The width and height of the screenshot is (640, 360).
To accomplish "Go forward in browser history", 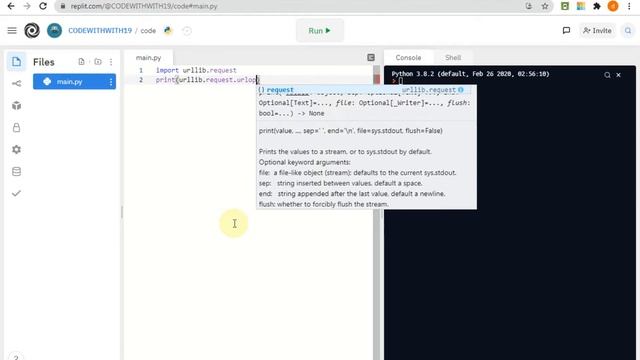I will click(x=27, y=6).
